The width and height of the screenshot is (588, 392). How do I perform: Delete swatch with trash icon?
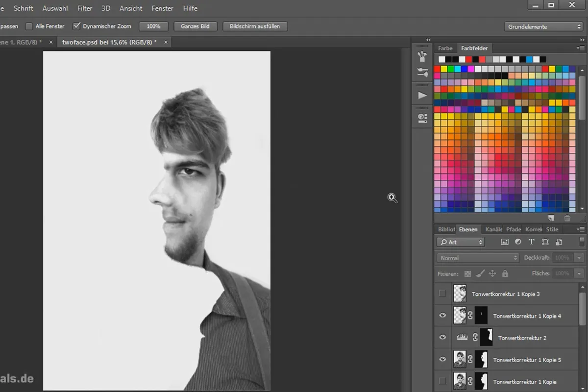[567, 218]
